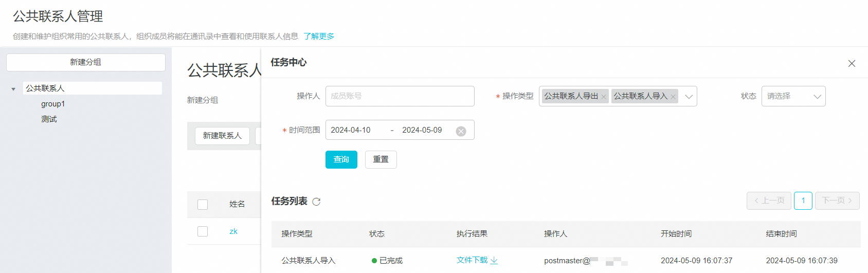Clear the 时间范围 date range
This screenshot has height=273, width=868.
pyautogui.click(x=461, y=131)
